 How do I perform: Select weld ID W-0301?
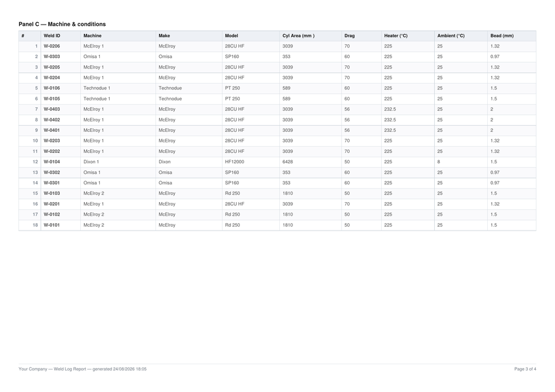click(x=52, y=183)
